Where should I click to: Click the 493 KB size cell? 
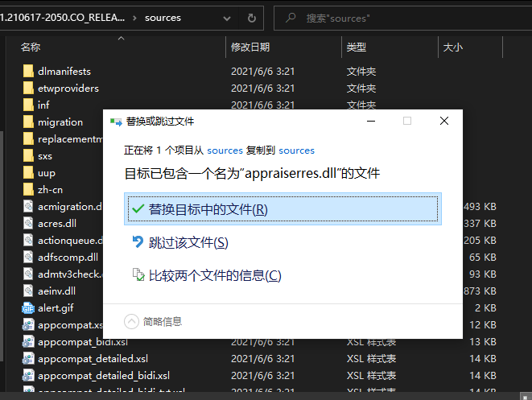click(480, 207)
